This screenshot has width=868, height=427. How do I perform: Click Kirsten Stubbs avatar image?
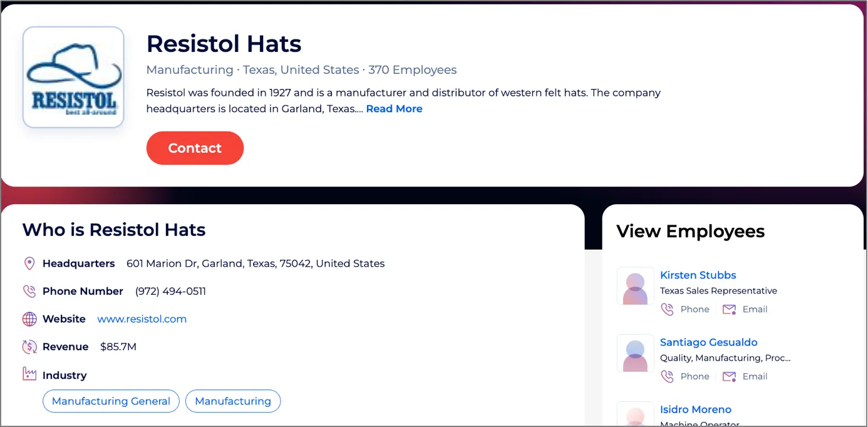pyautogui.click(x=635, y=287)
